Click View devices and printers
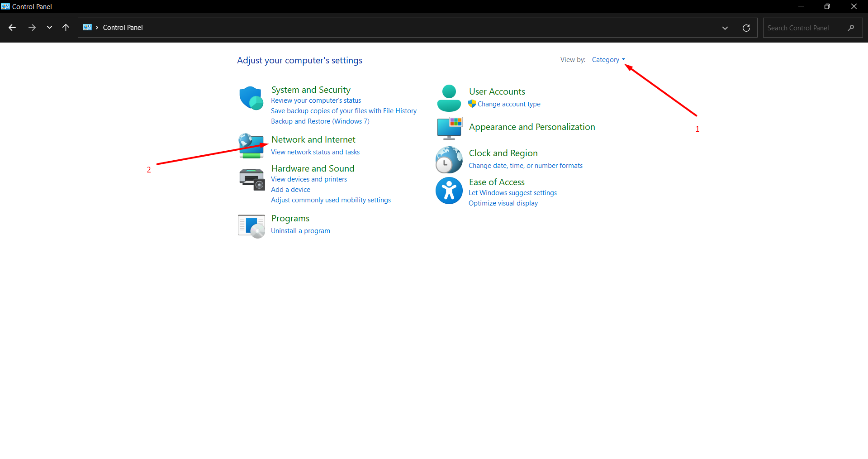 (x=309, y=179)
